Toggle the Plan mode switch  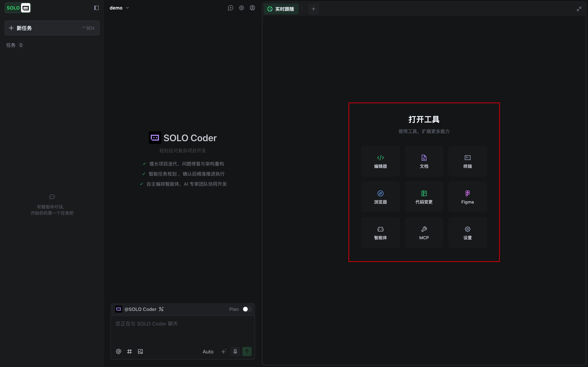click(x=247, y=309)
